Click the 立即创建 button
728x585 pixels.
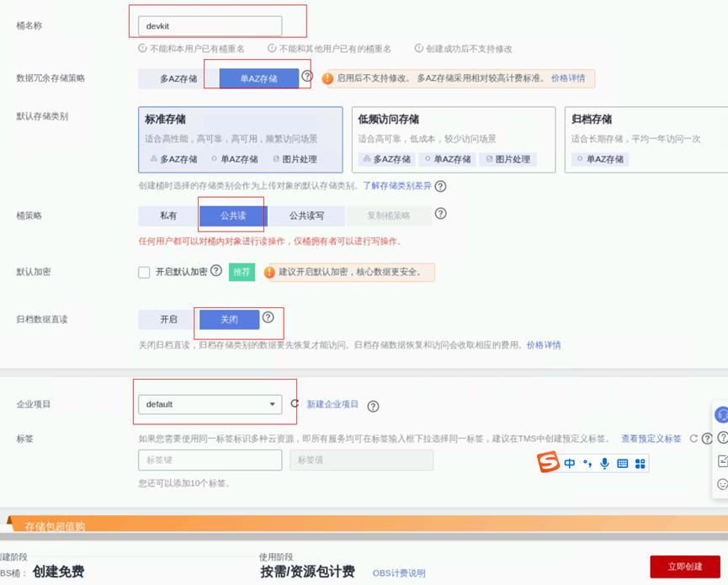(x=684, y=566)
